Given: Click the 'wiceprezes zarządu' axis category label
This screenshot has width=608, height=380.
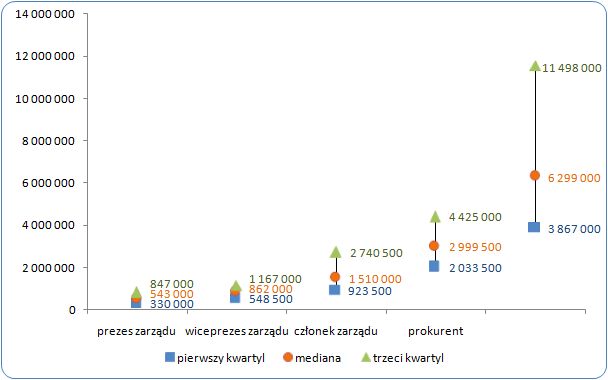Looking at the screenshot, I should [x=237, y=332].
